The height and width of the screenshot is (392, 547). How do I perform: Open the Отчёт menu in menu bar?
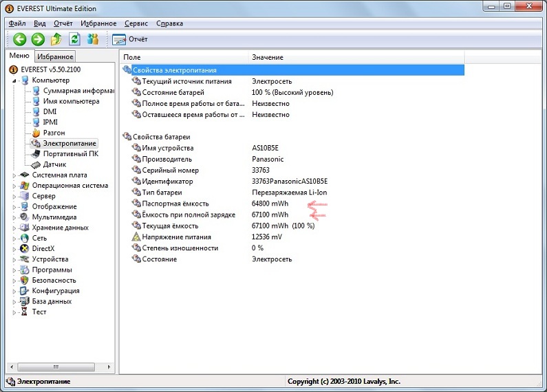point(63,23)
